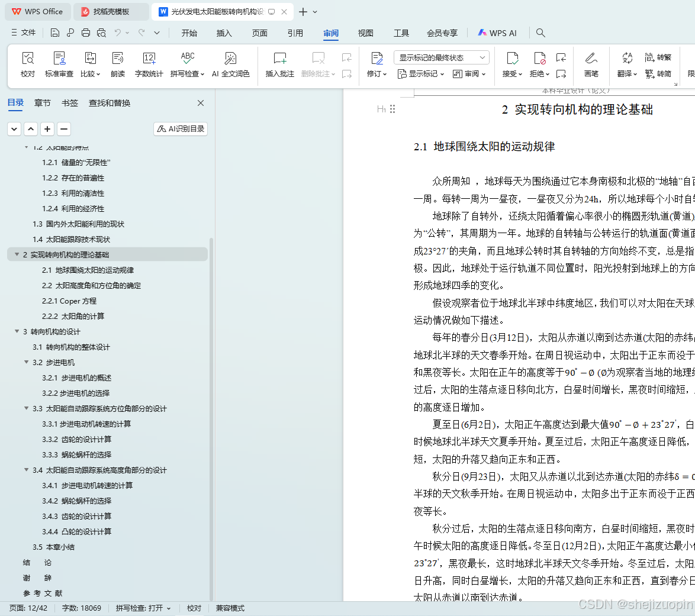
Task: Go to 3.5 本章小结 in outline
Action: [54, 547]
